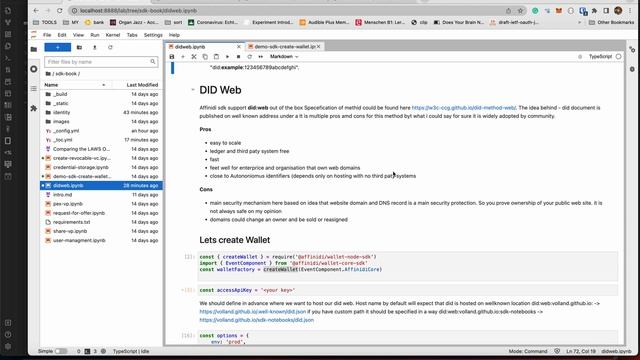The image size is (640, 360).
Task: Restart kernel and run all cells
Action: (260, 57)
